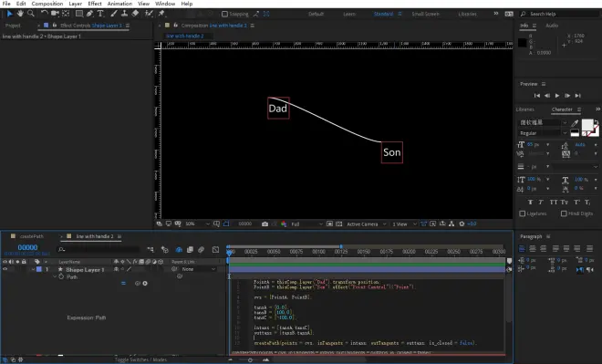Select the Roto Brush tool
Viewport: 602px width, 364px height.
(x=149, y=14)
